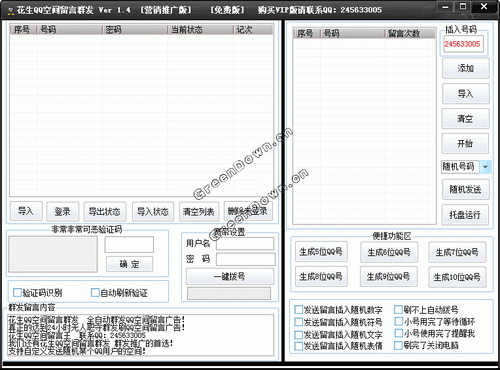Enable 刷完了关闭电脑 checkbox
The height and width of the screenshot is (370, 500).
398,345
